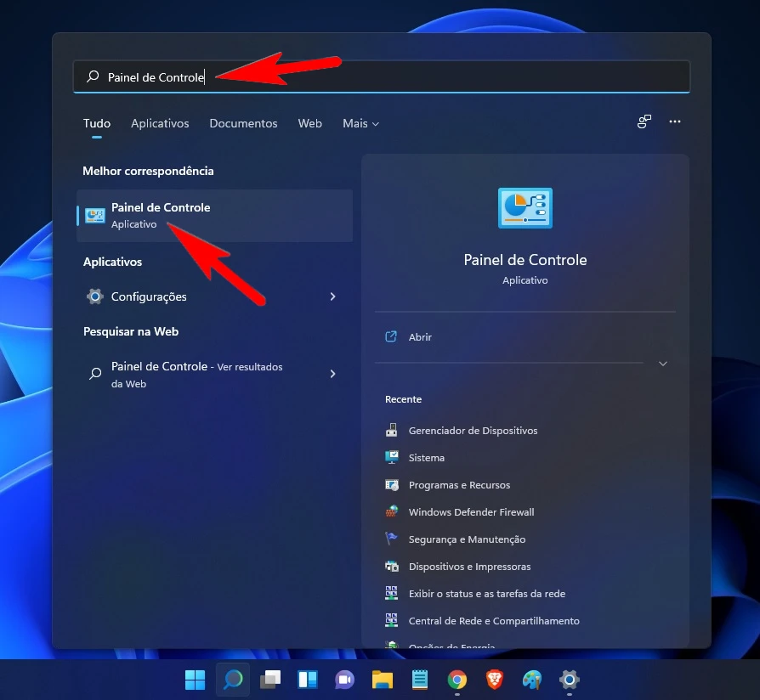The width and height of the screenshot is (760, 700).
Task: Open the Teams Chat taskbar icon
Action: pos(344,680)
